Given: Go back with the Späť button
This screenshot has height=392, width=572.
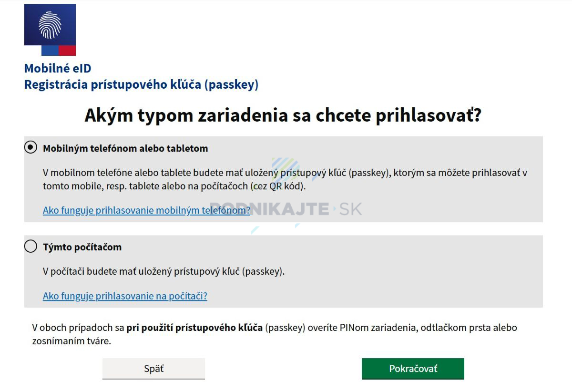Looking at the screenshot, I should coord(153,369).
